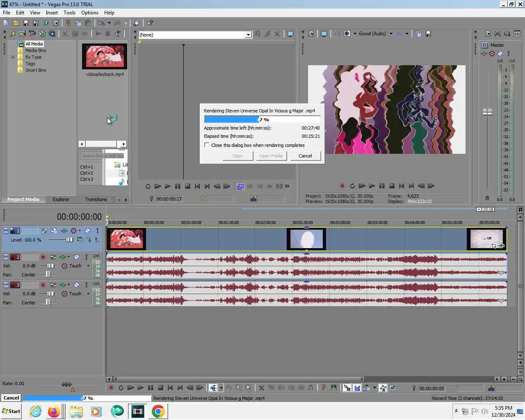Click the 00:02:30:00 mark on the timeline ruler
Viewport: 525px width, 420px height.
tap(303, 223)
